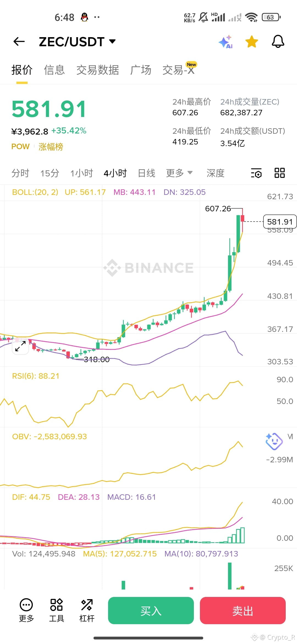Open the 杠杆 margin trading icon
The height and width of the screenshot is (644, 297).
pyautogui.click(x=87, y=610)
